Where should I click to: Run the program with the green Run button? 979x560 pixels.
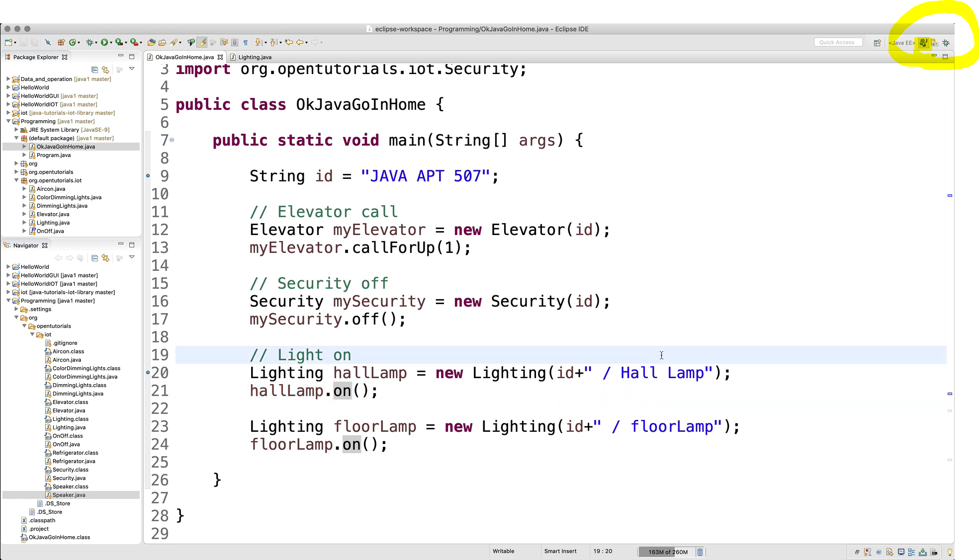104,43
